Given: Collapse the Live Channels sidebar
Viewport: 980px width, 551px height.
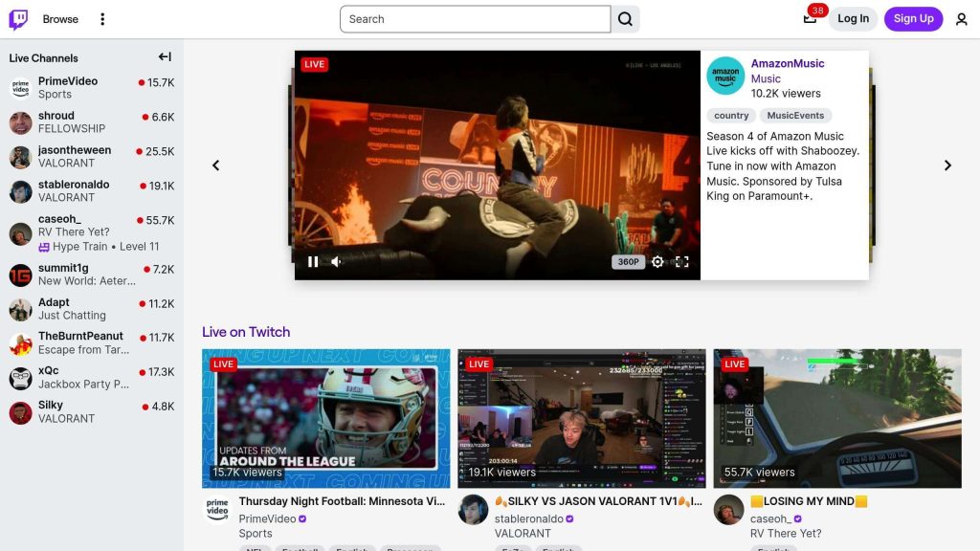Looking at the screenshot, I should coord(164,56).
